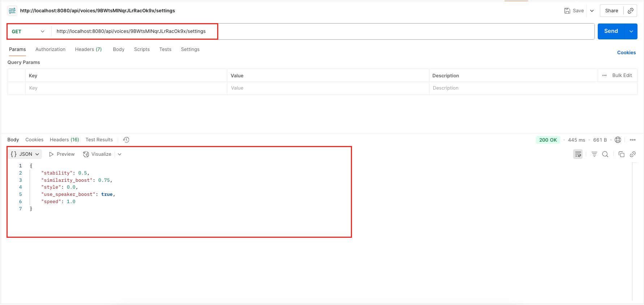Click the "stability": 0.5 line
Viewport: 644px width, 305px height.
tap(65, 173)
